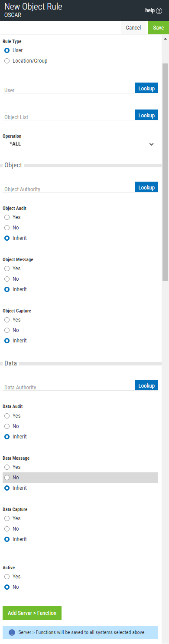This screenshot has width=169, height=644.
Task: Open Lookup for Data Authority
Action: [146, 385]
